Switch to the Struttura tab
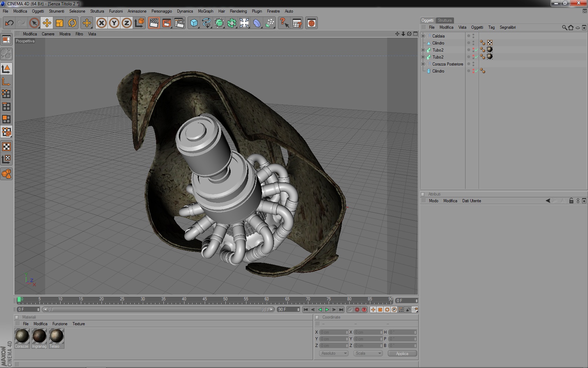Viewport: 588px width, 368px height. point(444,20)
